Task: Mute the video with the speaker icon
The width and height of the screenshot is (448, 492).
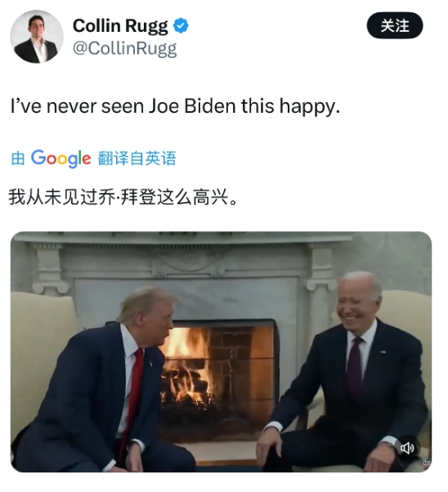Action: tap(407, 448)
